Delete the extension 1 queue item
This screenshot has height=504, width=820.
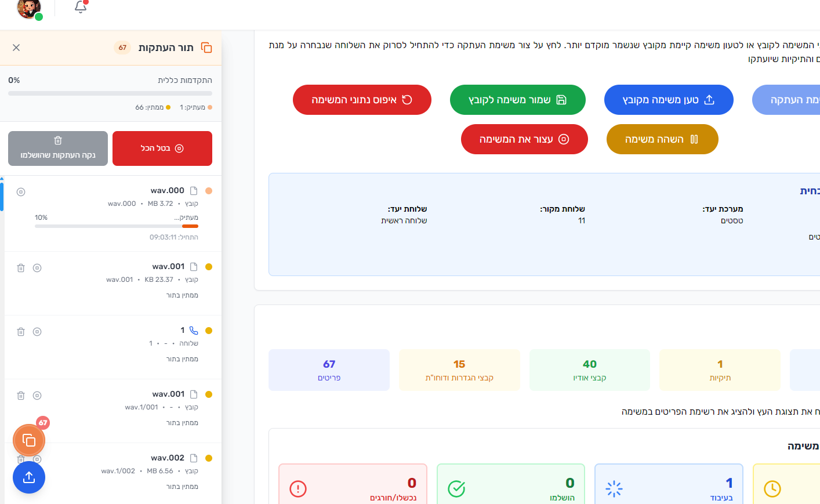click(21, 332)
